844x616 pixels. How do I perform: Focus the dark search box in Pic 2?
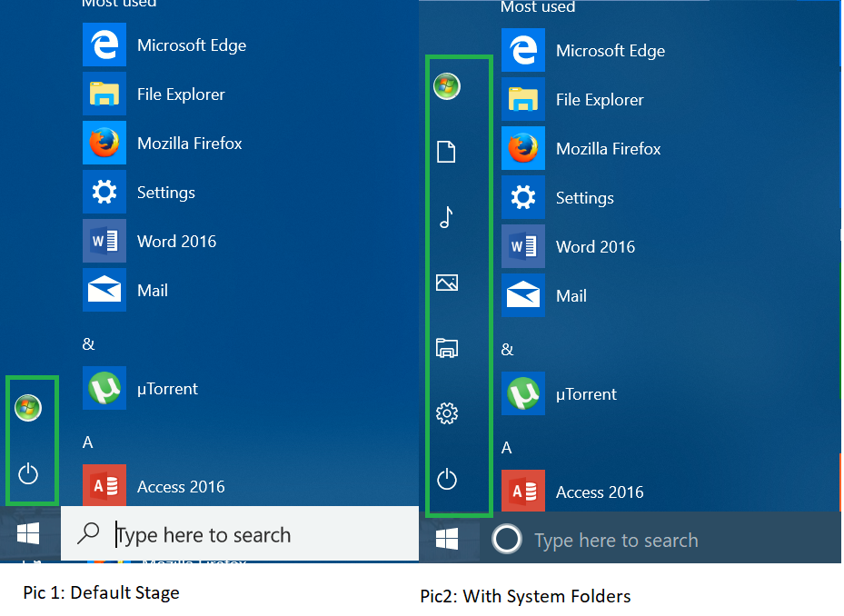click(660, 539)
